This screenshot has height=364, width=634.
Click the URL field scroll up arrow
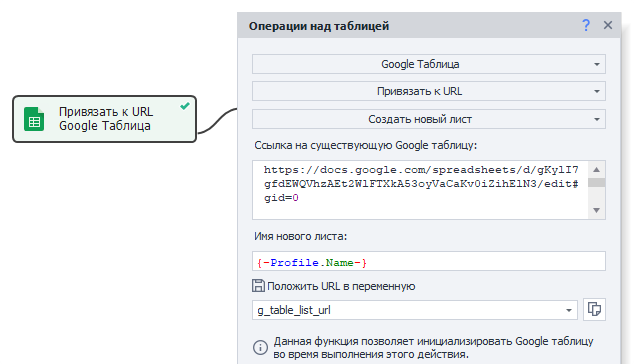pyautogui.click(x=596, y=169)
